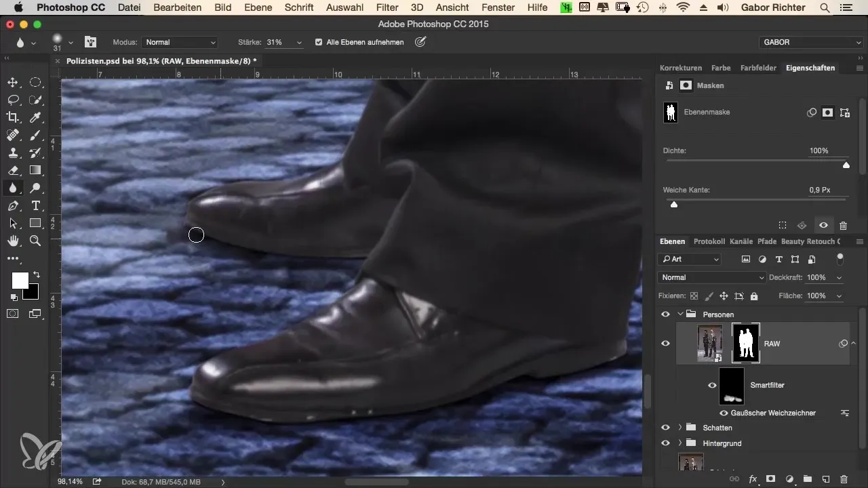Lock all attributes of the layer

[754, 296]
